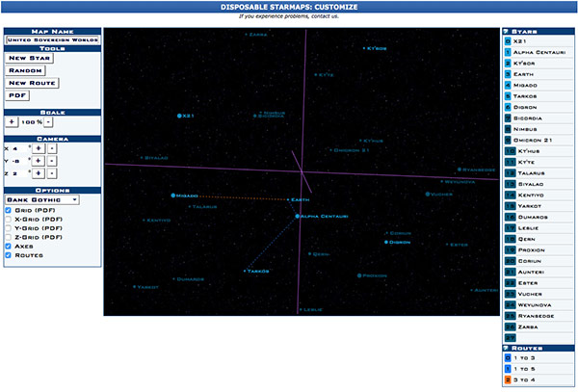Viewport: 578px width, 392px height.
Task: Generate a Random star map
Action: (25, 70)
